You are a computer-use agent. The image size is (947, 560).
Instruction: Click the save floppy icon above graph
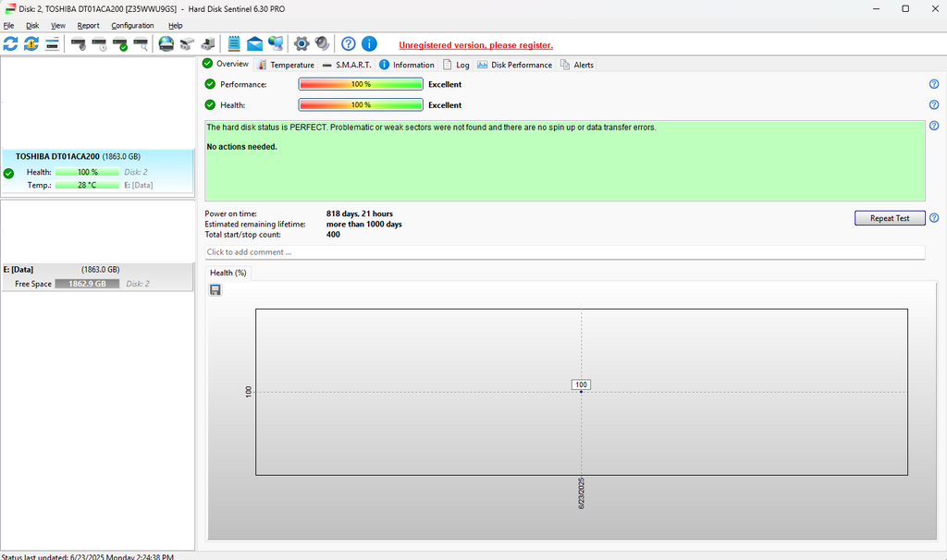(x=215, y=290)
